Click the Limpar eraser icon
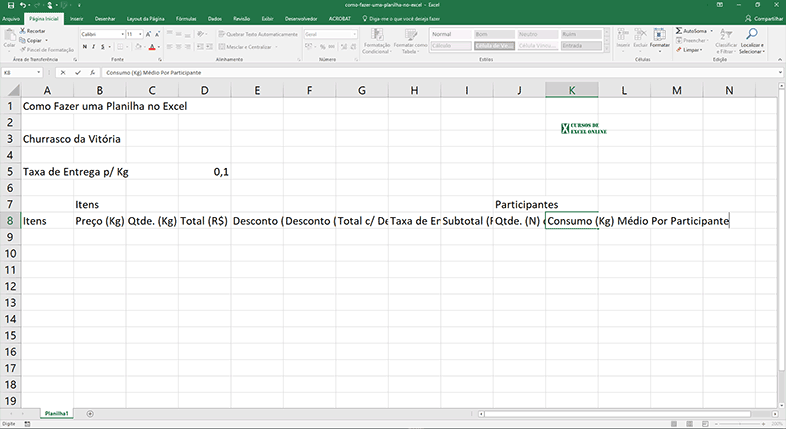Image resolution: width=786 pixels, height=429 pixels. pos(679,50)
